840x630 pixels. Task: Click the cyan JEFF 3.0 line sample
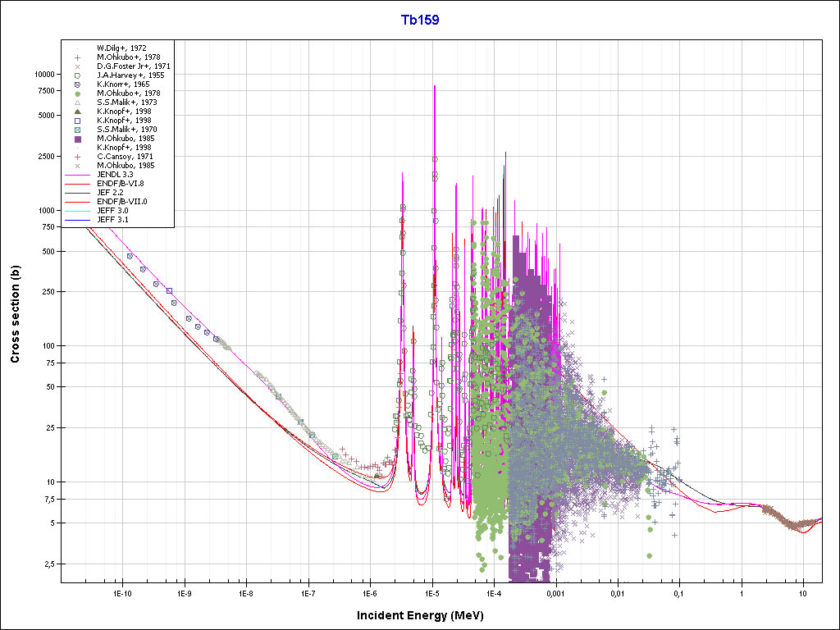[x=76, y=211]
